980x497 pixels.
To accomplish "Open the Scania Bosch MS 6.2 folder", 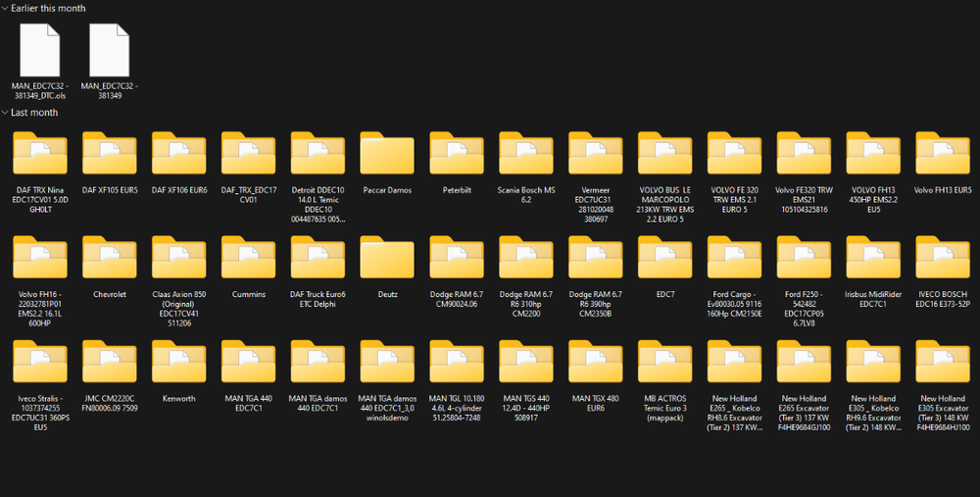I will pyautogui.click(x=525, y=153).
